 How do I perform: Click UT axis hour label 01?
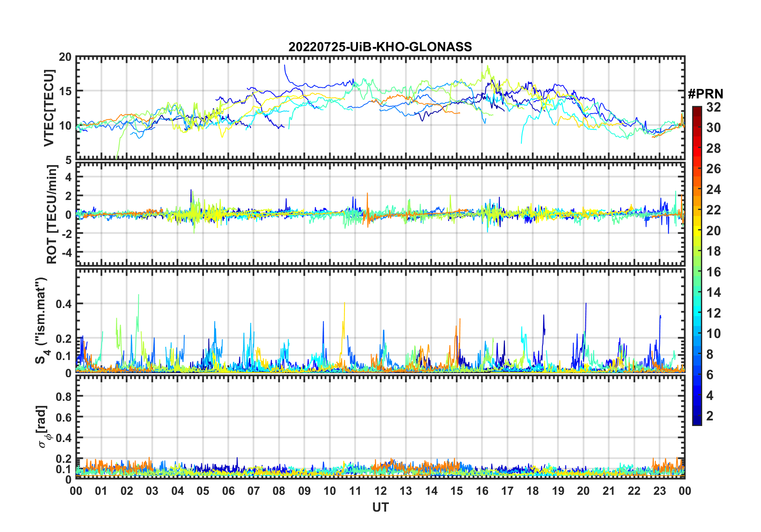(x=101, y=491)
